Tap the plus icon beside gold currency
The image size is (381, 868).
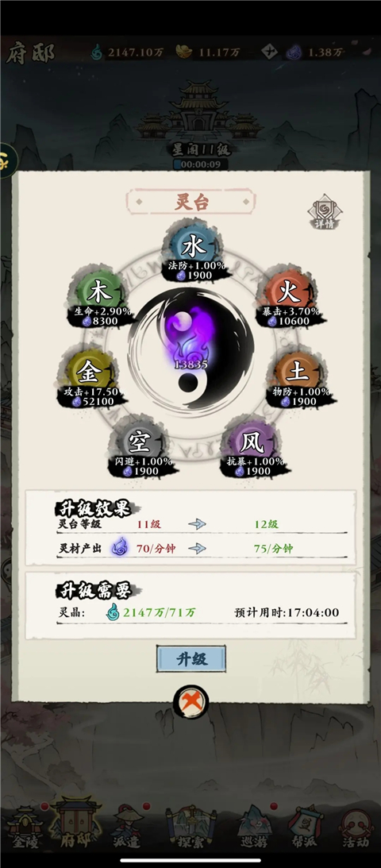tap(269, 52)
